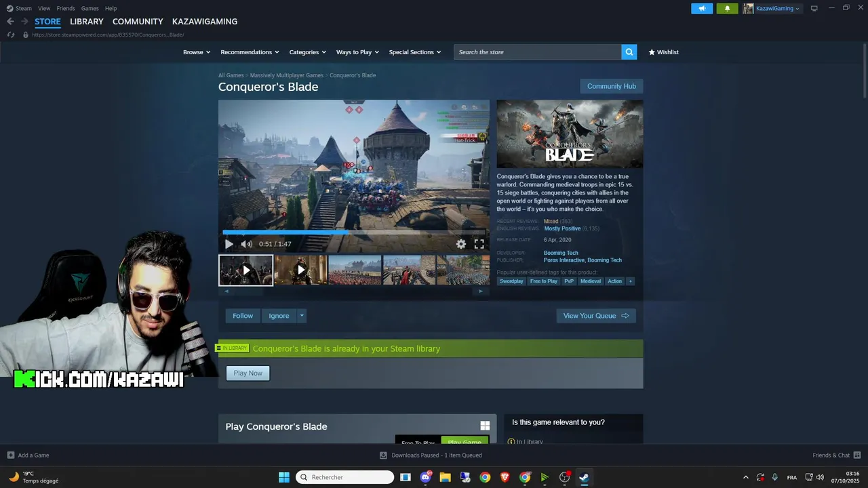The height and width of the screenshot is (488, 868).
Task: Click Add a Game
Action: (28, 455)
